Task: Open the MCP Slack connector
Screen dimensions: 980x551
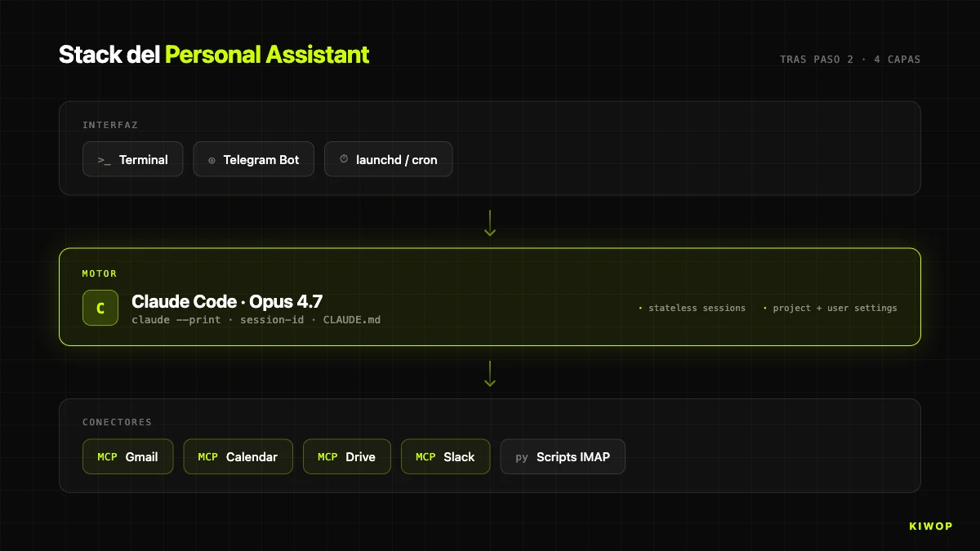Action: pyautogui.click(x=445, y=457)
